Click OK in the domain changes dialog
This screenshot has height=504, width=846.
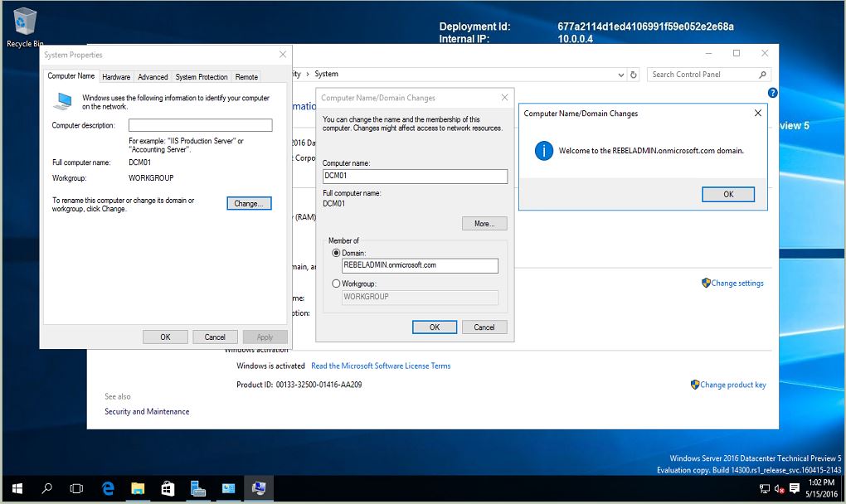coord(435,327)
